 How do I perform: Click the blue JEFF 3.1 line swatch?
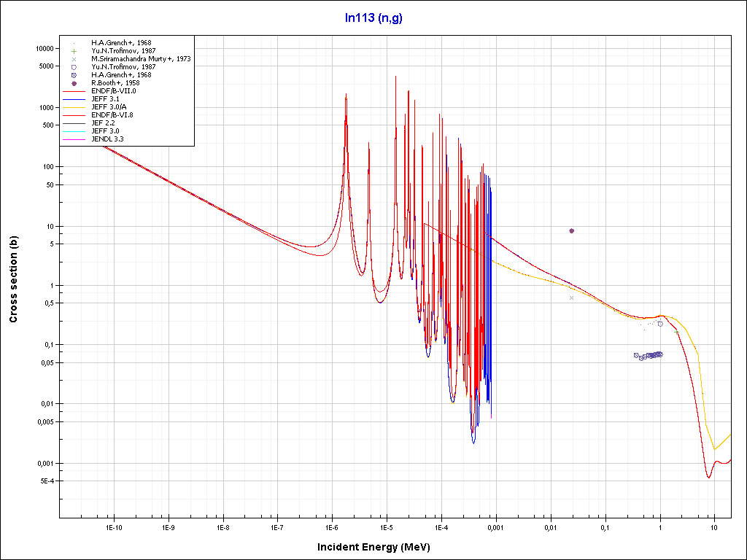click(74, 99)
